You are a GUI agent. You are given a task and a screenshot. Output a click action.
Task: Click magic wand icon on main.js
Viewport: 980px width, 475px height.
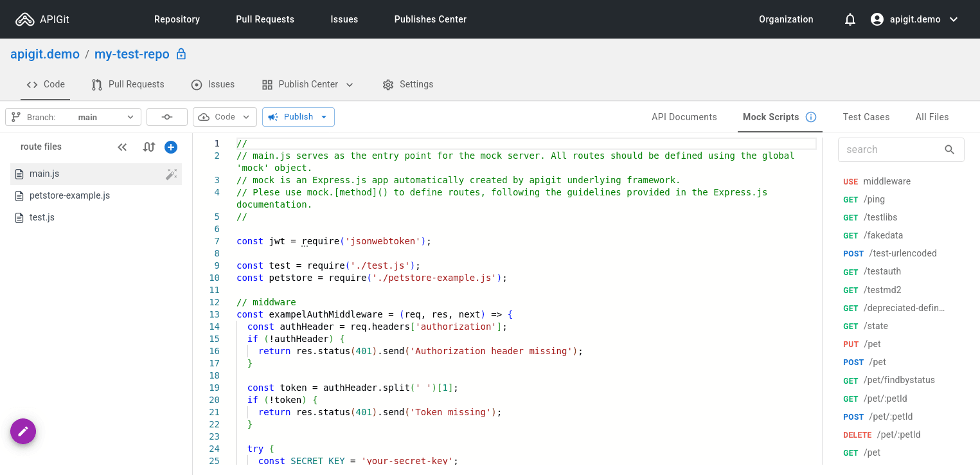click(172, 174)
